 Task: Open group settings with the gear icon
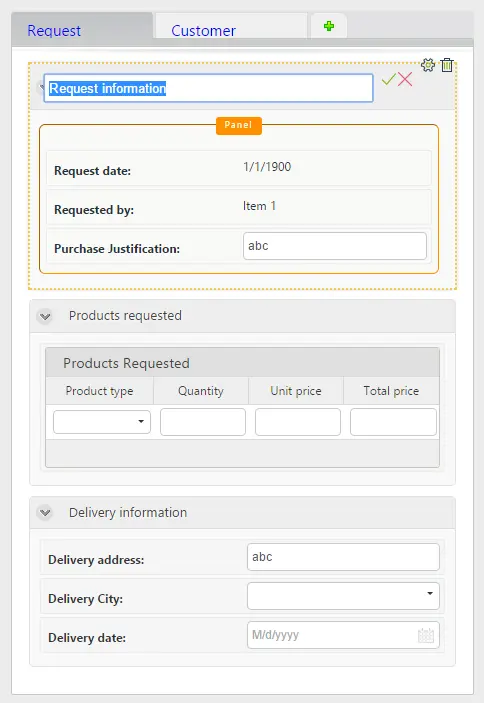click(x=428, y=65)
